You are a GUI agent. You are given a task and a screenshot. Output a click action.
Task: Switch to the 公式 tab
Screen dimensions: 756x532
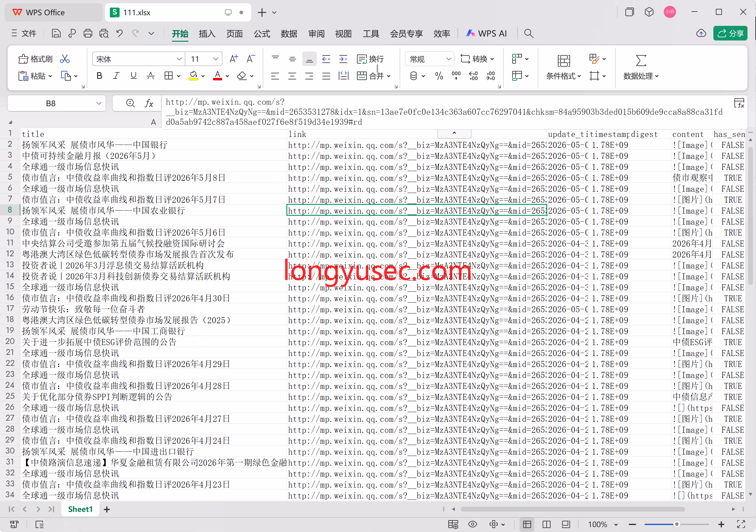(x=262, y=33)
